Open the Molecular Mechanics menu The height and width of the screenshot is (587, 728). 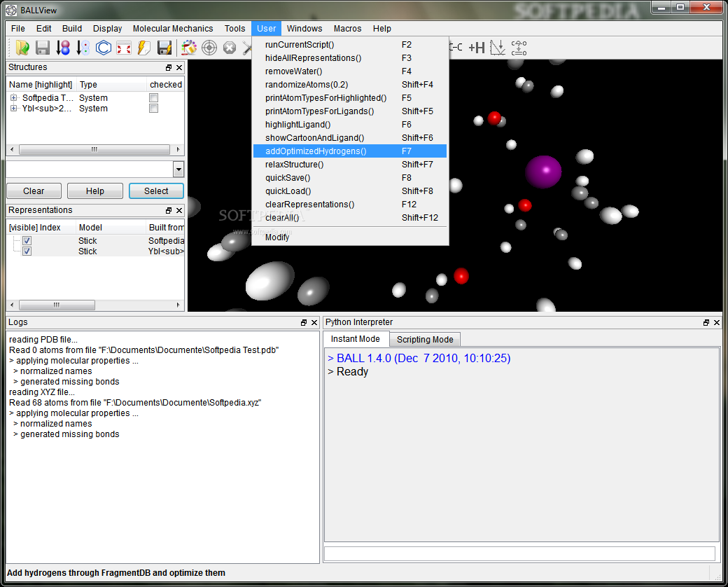tap(173, 28)
